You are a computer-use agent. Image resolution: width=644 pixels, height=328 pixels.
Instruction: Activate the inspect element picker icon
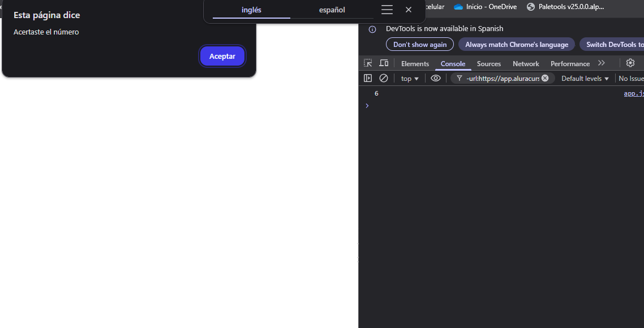pos(368,63)
